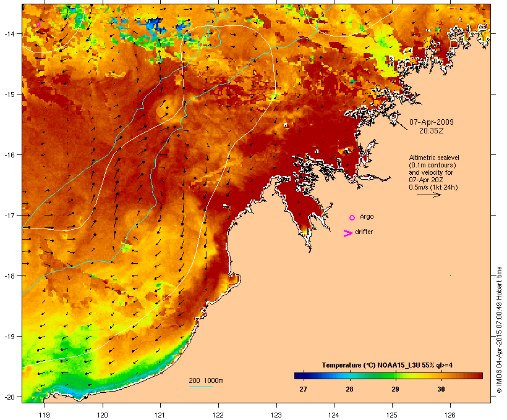
Task: Click the 0.5m/s velocity scale arrow
Action: (x=428, y=195)
